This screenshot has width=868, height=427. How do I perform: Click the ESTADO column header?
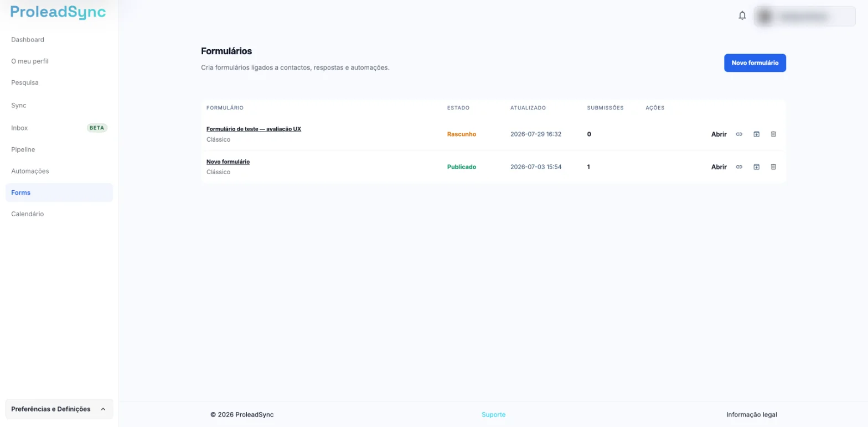(x=458, y=108)
